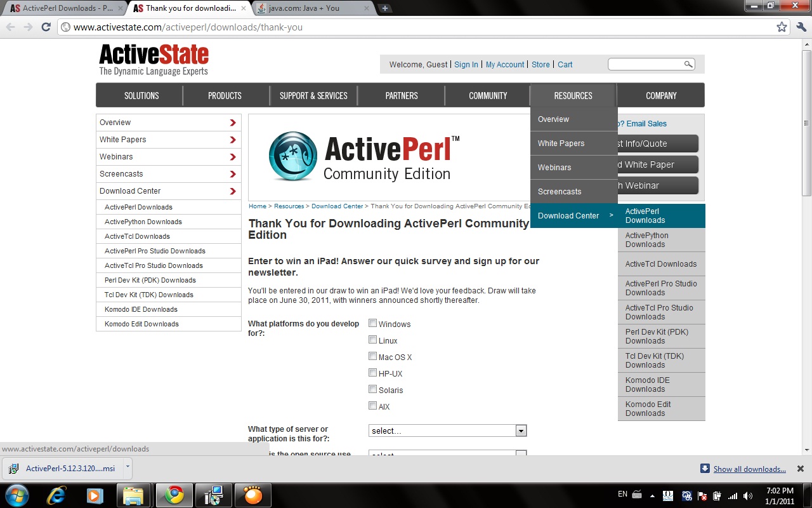Select Overview in the Resources dropdown
Image resolution: width=812 pixels, height=508 pixels.
[x=574, y=119]
